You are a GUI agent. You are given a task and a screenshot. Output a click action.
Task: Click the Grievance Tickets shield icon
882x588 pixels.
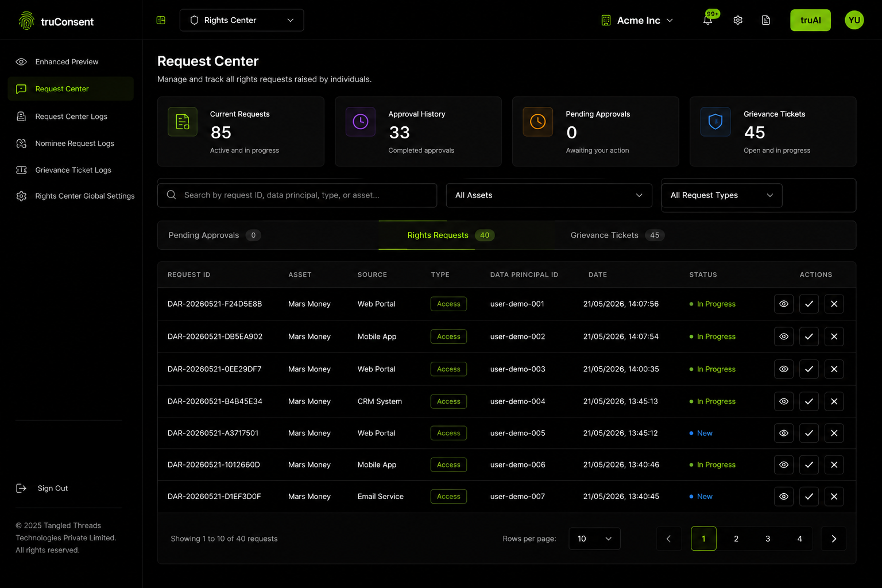(715, 122)
